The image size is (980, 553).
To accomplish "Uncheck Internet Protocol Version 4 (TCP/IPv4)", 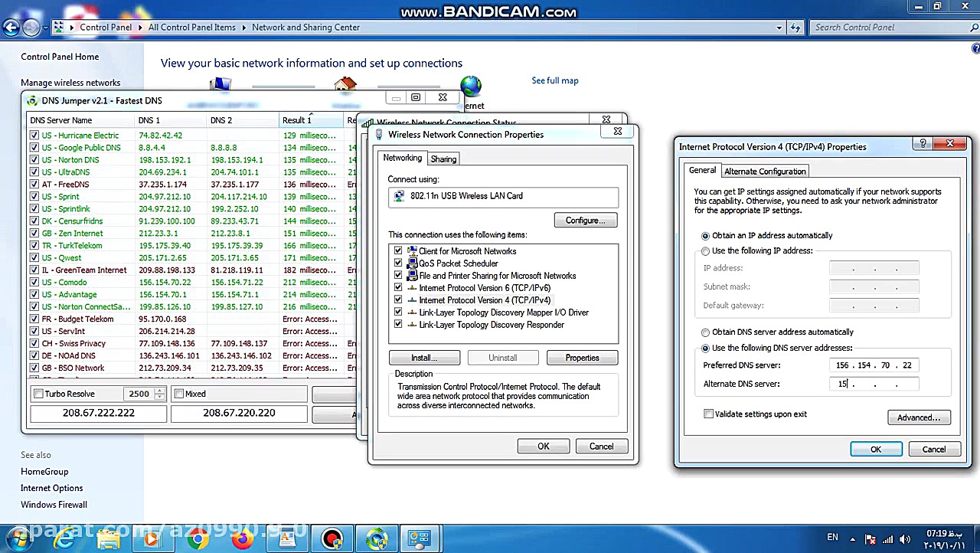I will click(398, 300).
